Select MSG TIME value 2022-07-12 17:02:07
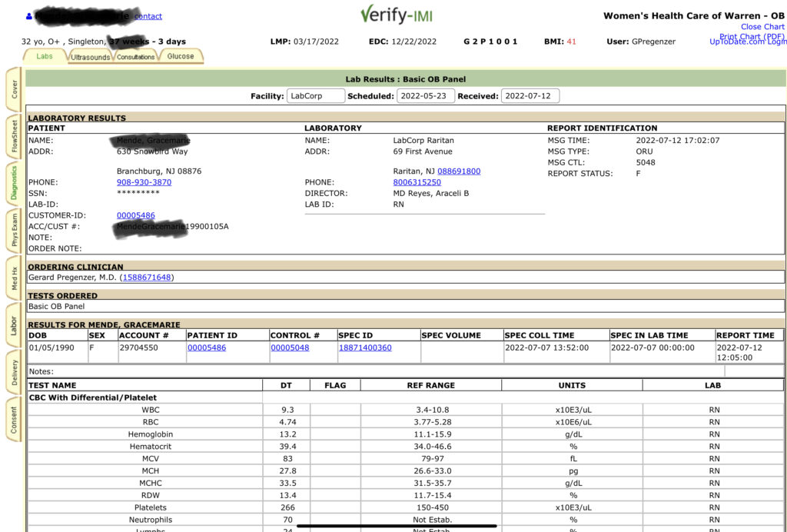Screen dimensions: 787x532 pyautogui.click(x=678, y=141)
